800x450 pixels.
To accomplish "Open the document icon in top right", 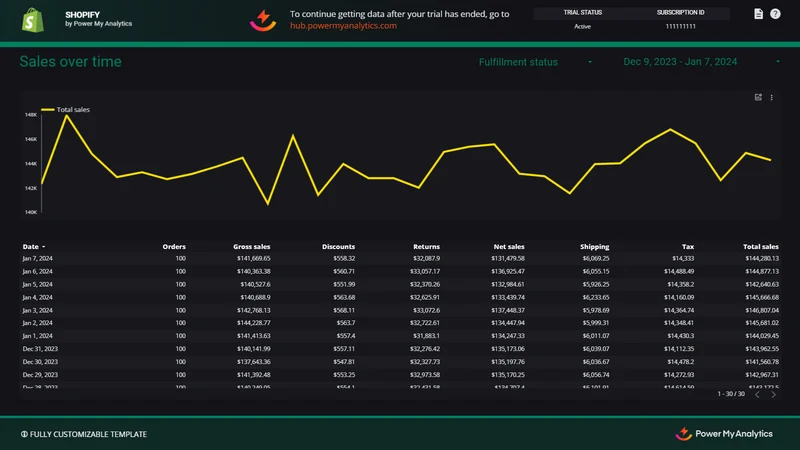I will coord(758,14).
